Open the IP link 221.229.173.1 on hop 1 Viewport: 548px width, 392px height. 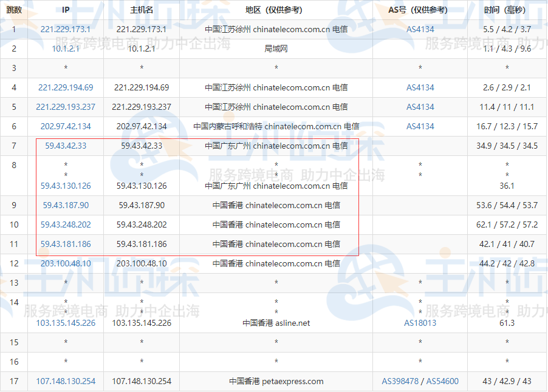tap(65, 29)
